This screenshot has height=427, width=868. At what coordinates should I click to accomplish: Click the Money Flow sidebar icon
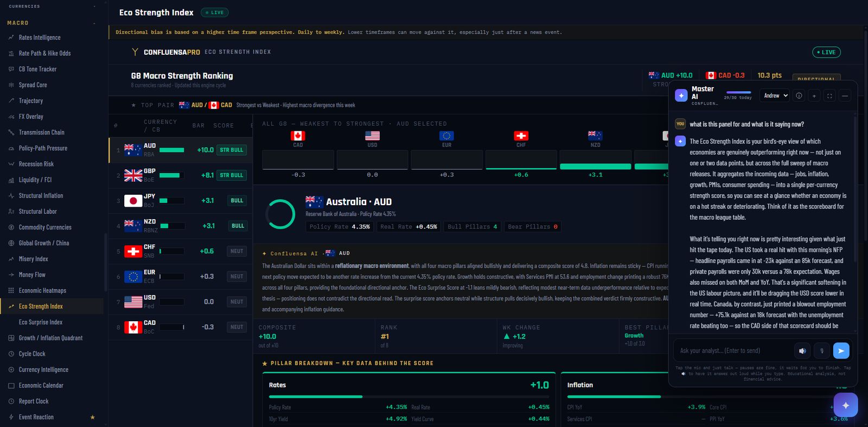[x=11, y=275]
